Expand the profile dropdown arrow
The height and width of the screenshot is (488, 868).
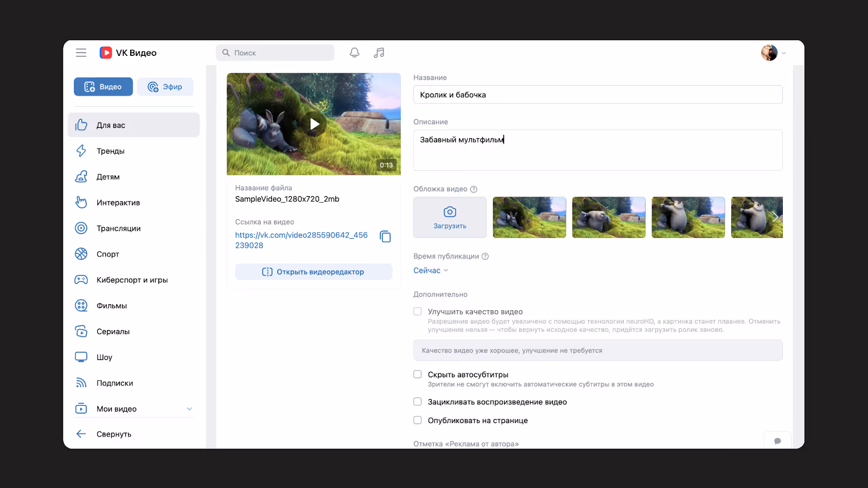click(784, 53)
